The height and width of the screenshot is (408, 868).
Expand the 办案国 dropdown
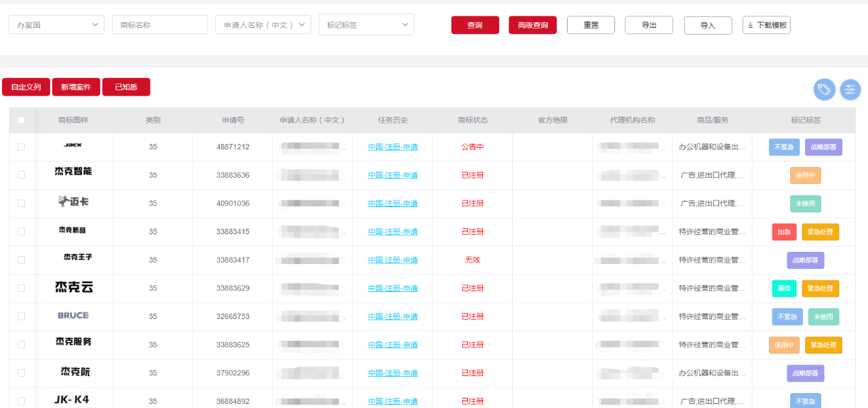pyautogui.click(x=56, y=25)
